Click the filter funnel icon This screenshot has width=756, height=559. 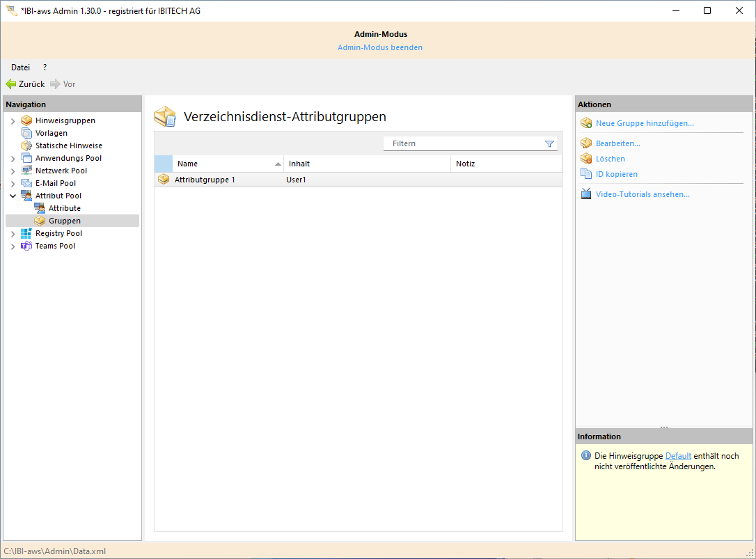pyautogui.click(x=549, y=143)
